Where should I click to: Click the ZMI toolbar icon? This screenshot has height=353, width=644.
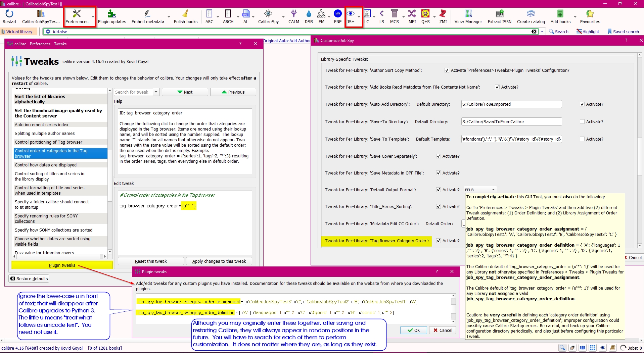click(x=443, y=17)
